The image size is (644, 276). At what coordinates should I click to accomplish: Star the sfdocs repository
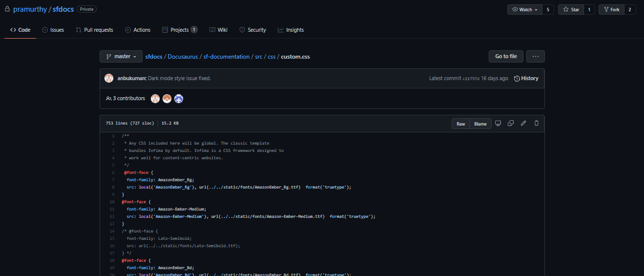click(570, 10)
